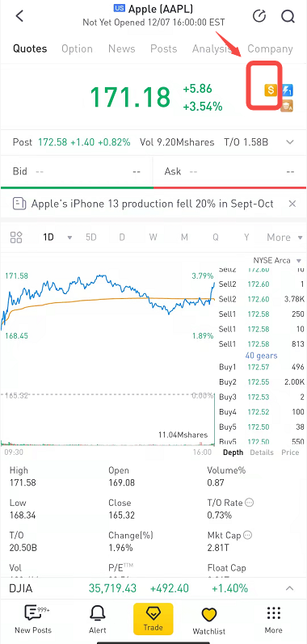Open the More chart periods dropdown
Viewport: 307px width, 644px height.
(x=284, y=237)
